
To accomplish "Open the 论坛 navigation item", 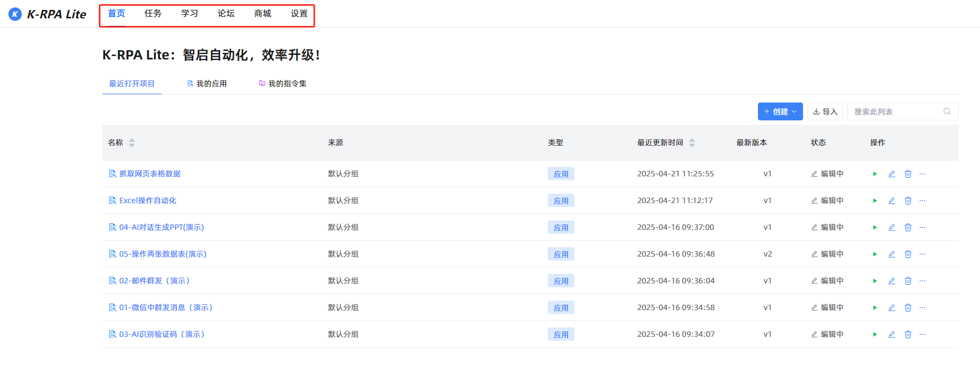I will 226,13.
